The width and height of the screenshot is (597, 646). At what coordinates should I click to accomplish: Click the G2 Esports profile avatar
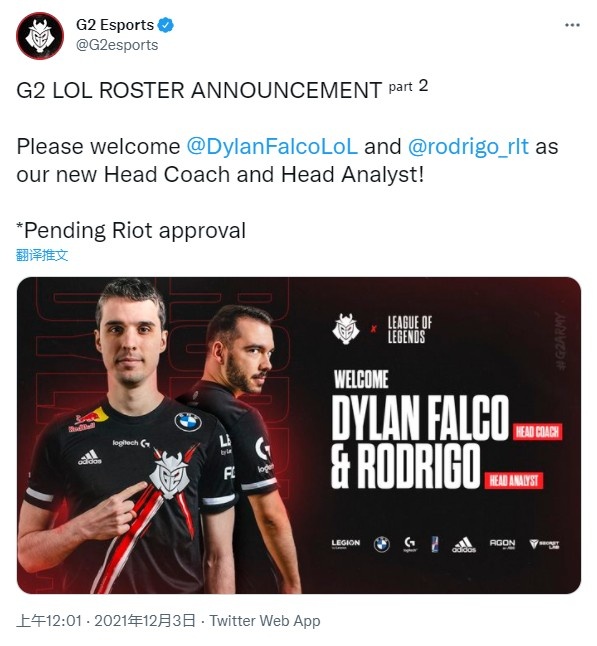coord(40,36)
